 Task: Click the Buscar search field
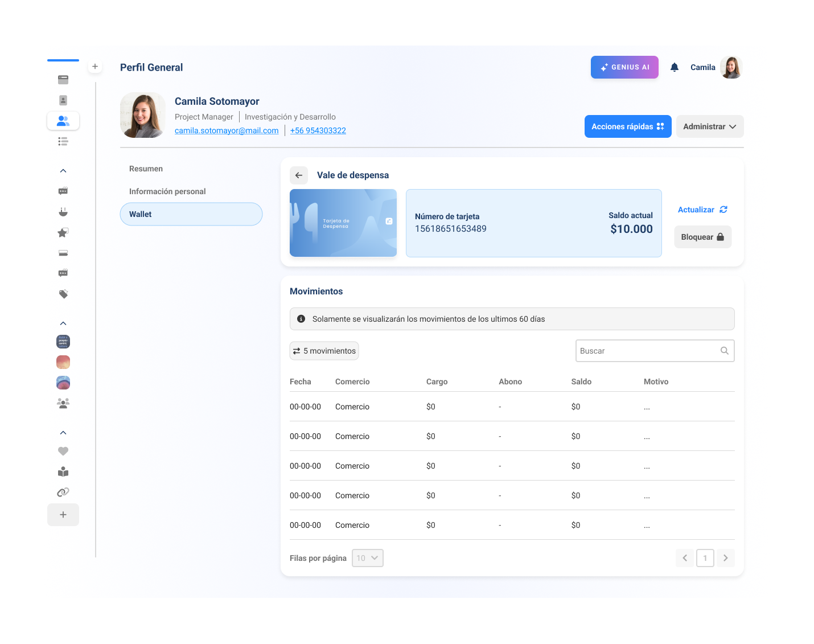pos(649,351)
